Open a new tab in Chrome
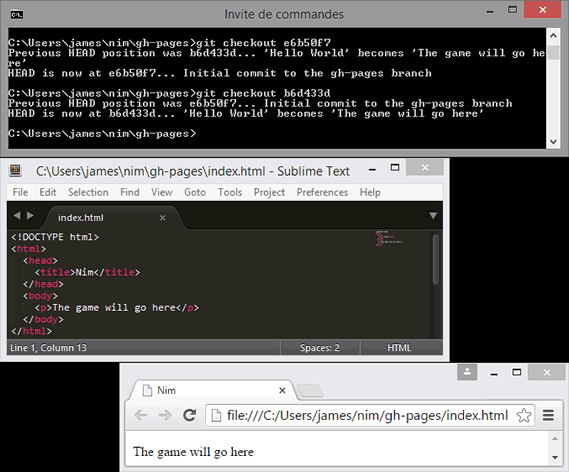This screenshot has width=569, height=472. [310, 390]
